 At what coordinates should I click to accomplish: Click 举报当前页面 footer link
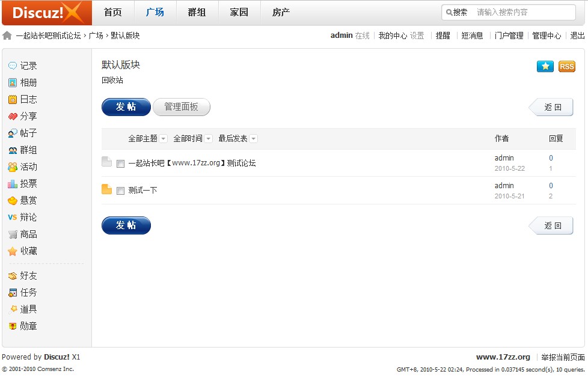coord(563,357)
